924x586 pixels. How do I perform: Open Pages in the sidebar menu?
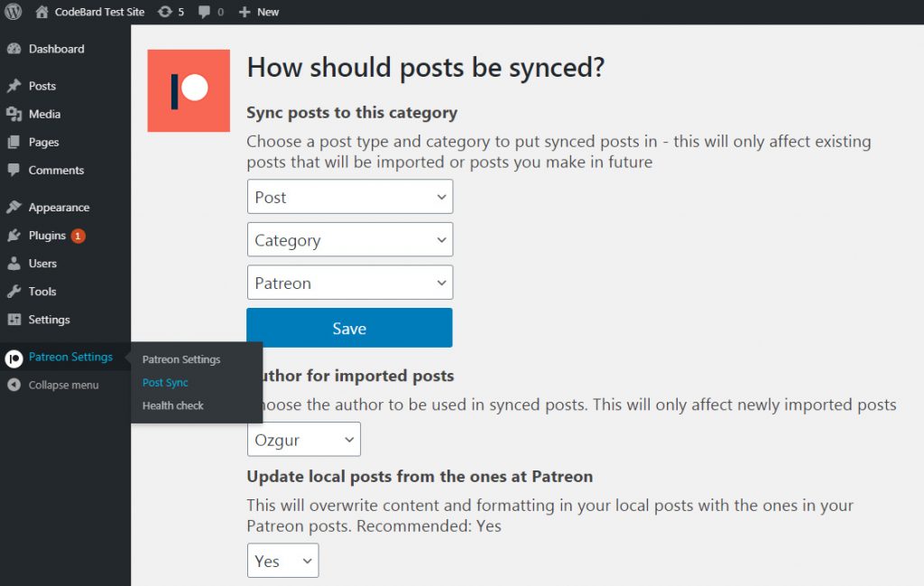[43, 142]
